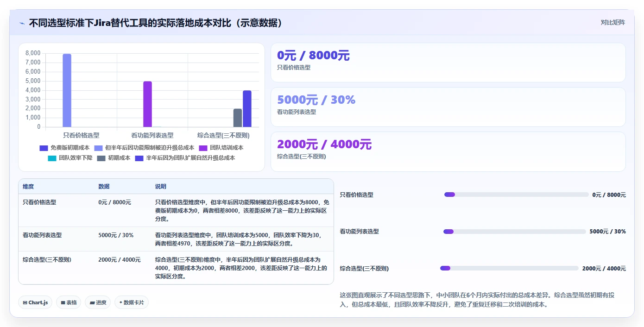Click the summary paragraph starting 这张图直观展示

pos(477,300)
